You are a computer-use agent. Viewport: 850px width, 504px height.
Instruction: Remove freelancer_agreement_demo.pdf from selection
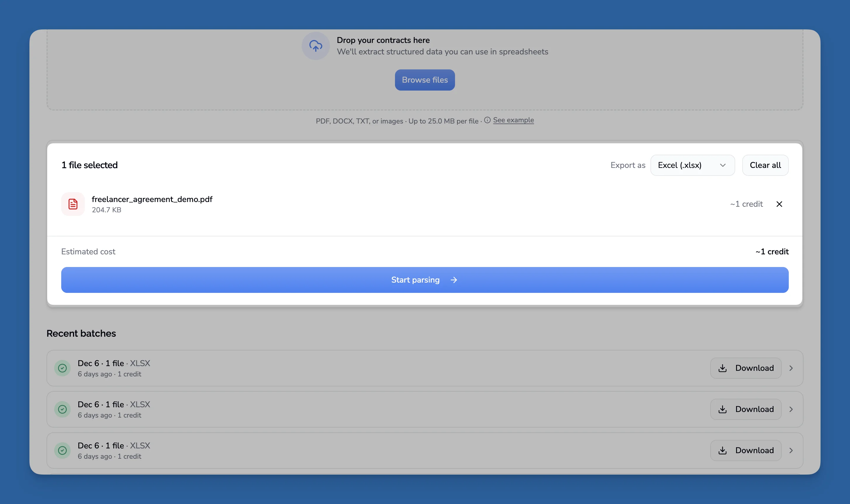pos(779,204)
